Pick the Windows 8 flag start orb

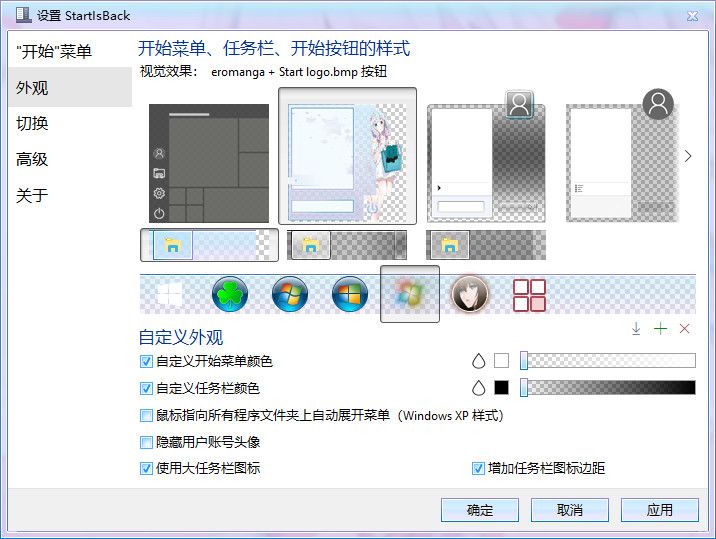350,294
